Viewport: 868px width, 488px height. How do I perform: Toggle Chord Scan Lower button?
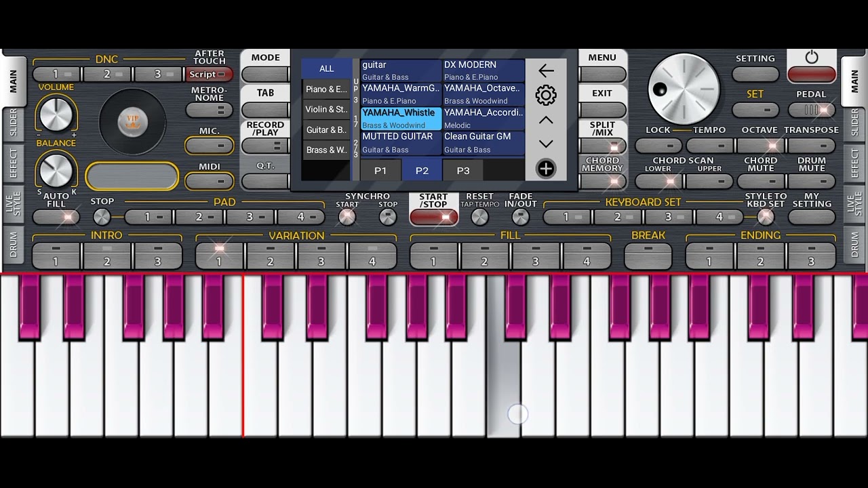pyautogui.click(x=658, y=182)
